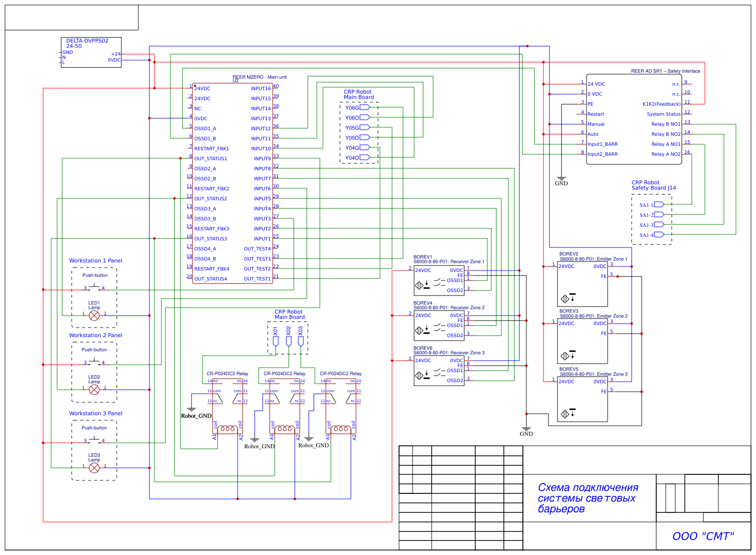Screen dimensions: 756x555
Task: Click the SA1-4 connector port symbol
Action: pyautogui.click(x=659, y=234)
